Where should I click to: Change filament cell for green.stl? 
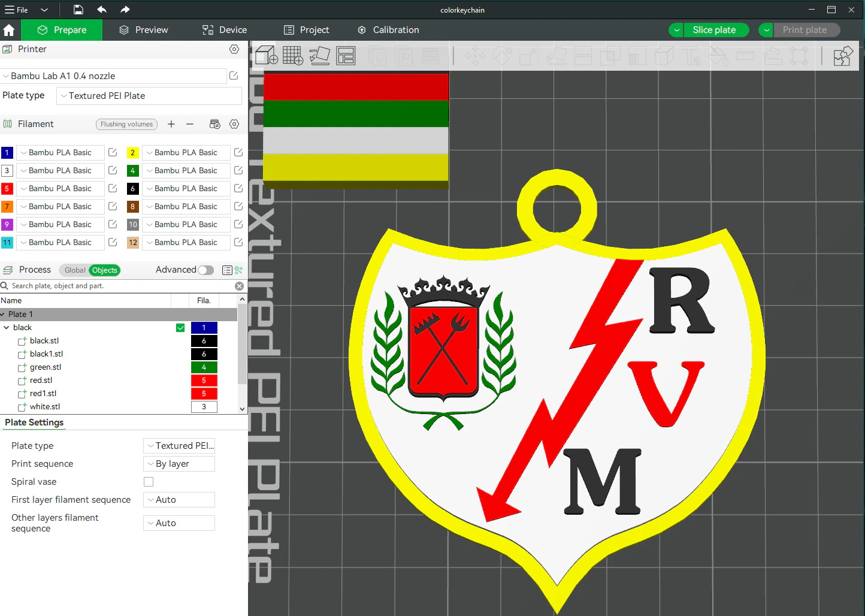pos(204,367)
